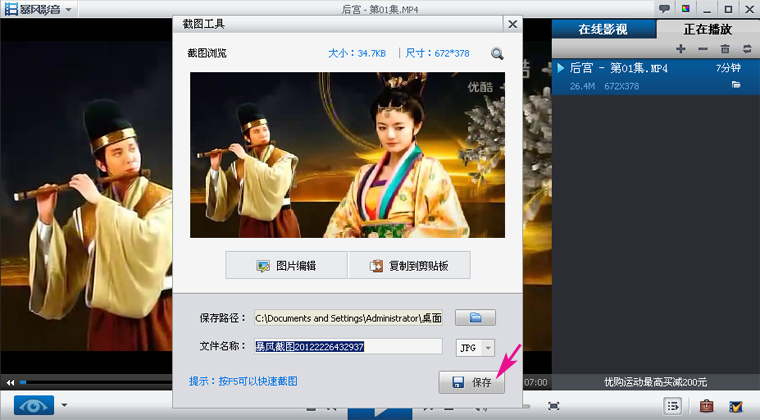760x420 pixels.
Task: Click the rewind double-arrow button
Action: tap(10, 383)
